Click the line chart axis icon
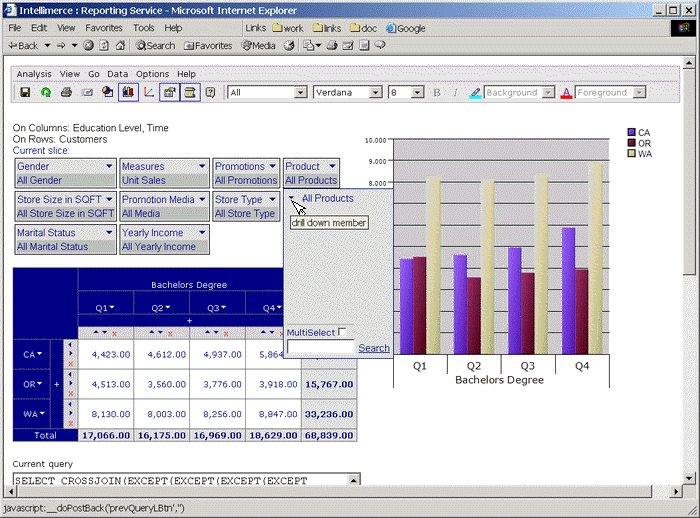 pyautogui.click(x=149, y=92)
